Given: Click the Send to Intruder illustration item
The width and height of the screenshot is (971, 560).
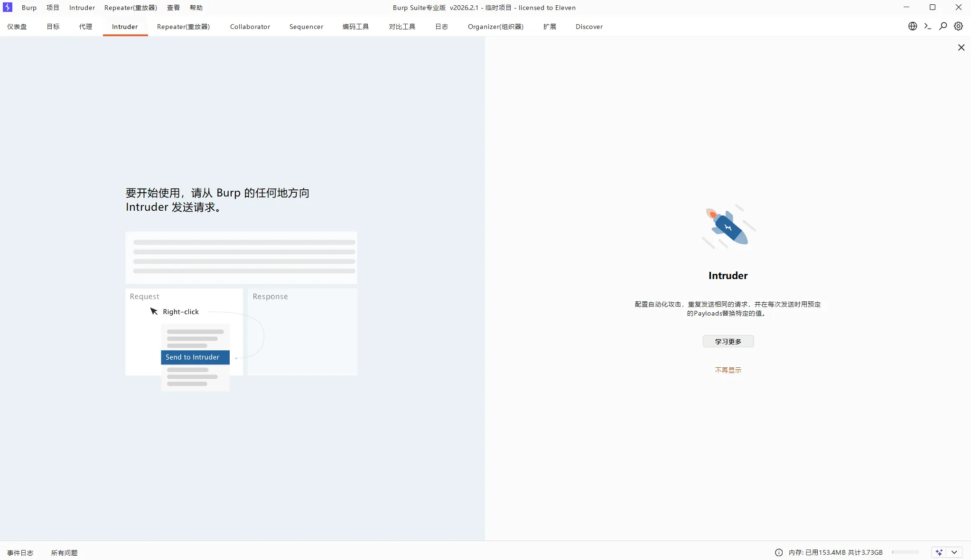Looking at the screenshot, I should (195, 357).
